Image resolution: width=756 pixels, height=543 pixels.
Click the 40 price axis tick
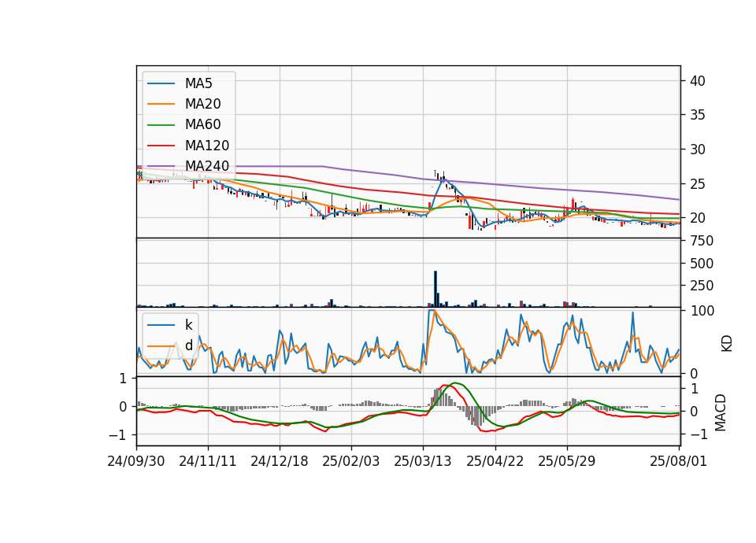coord(697,81)
